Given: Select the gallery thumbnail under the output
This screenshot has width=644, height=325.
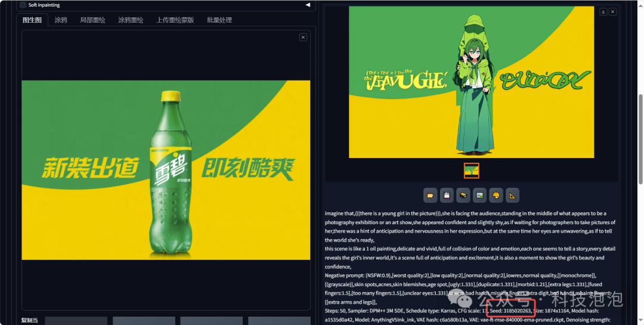Looking at the screenshot, I should click(x=472, y=171).
